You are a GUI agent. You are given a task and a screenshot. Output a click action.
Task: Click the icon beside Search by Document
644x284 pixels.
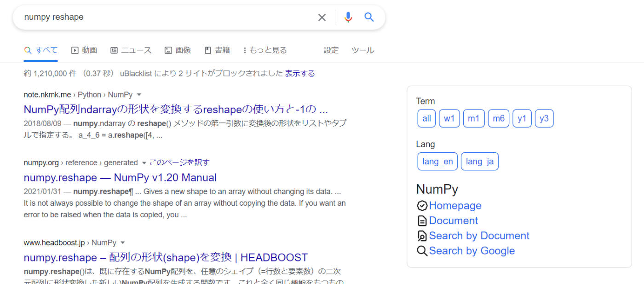422,236
